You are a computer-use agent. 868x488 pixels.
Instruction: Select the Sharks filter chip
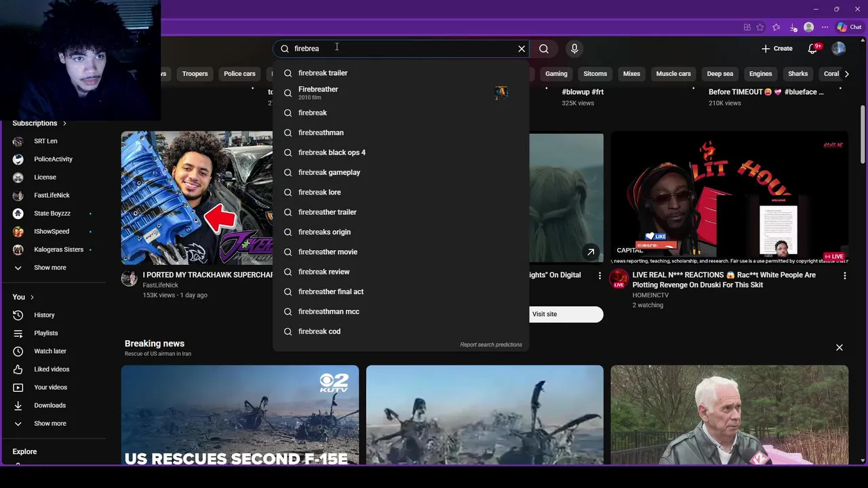point(797,74)
